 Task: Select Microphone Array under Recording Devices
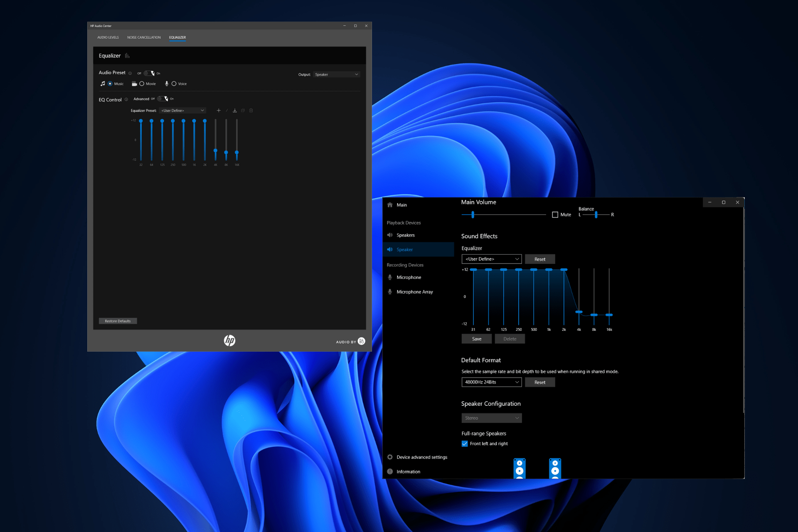[414, 291]
